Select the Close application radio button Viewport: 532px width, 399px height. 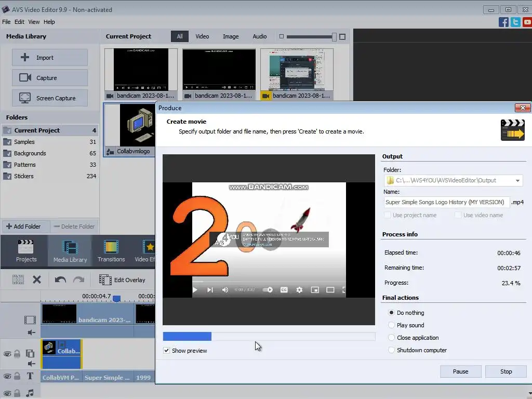click(x=391, y=338)
